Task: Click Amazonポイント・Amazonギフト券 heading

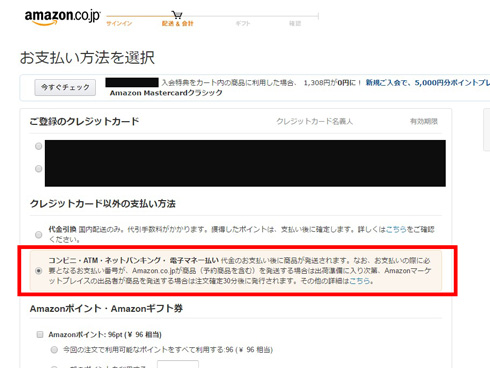Action: click(106, 308)
